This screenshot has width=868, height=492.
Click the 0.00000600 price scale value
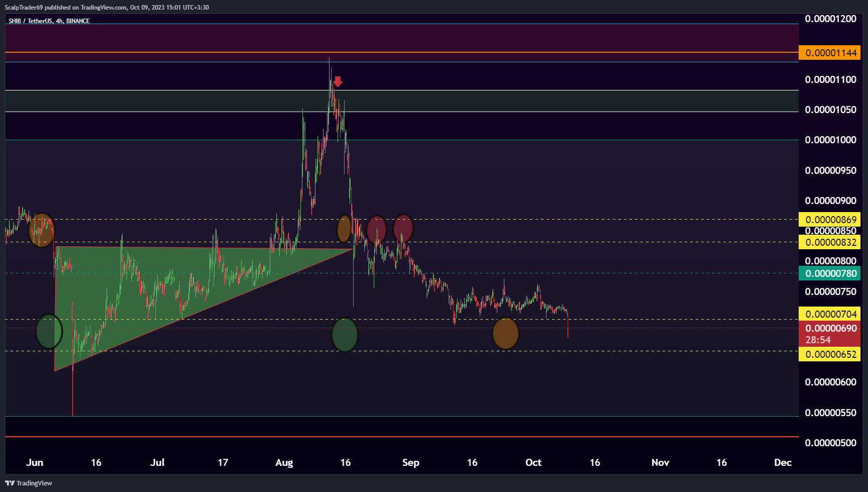pyautogui.click(x=830, y=382)
